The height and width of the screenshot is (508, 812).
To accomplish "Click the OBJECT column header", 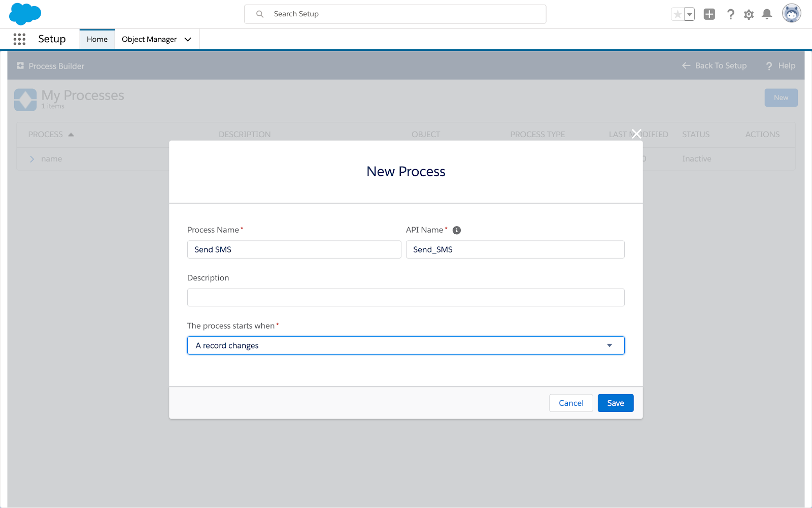I will (426, 134).
